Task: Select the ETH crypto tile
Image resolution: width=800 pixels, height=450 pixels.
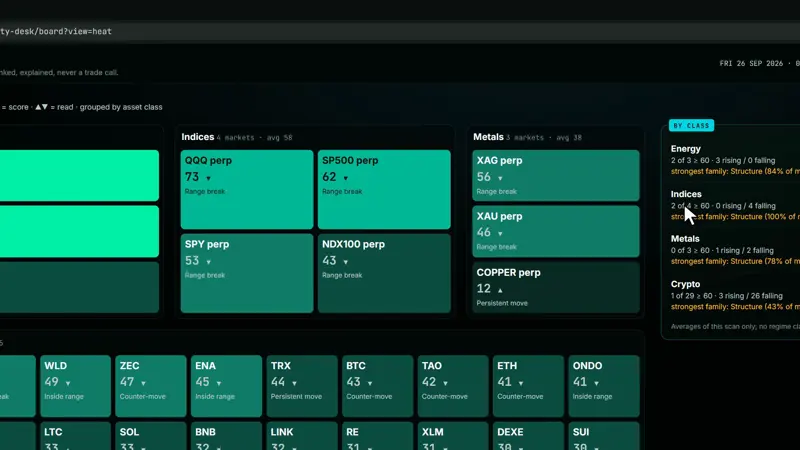Action: (x=529, y=386)
